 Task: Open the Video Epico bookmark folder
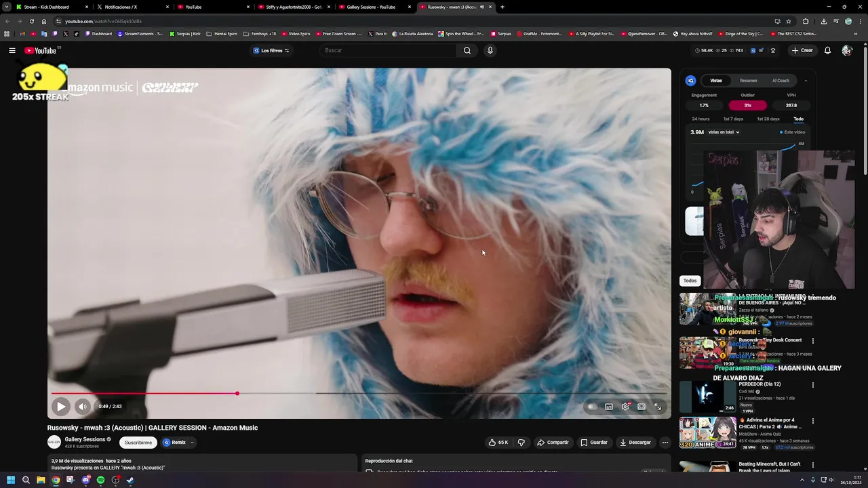[296, 33]
